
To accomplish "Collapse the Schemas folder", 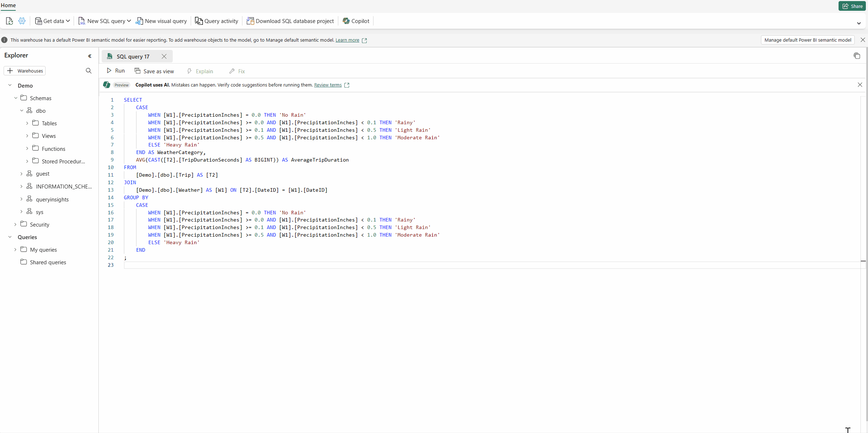I will click(16, 98).
